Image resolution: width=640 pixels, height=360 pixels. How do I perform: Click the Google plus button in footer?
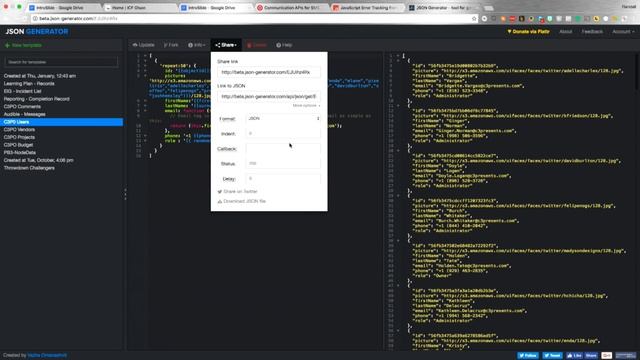point(607,356)
